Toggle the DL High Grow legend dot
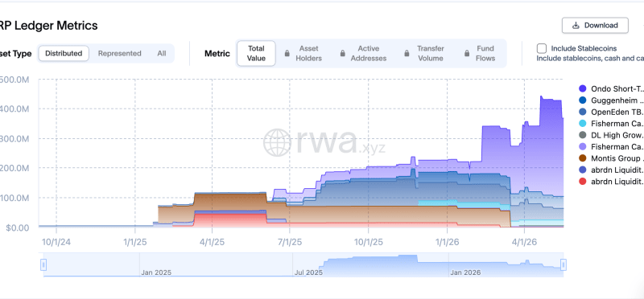This screenshot has width=644, height=299. 582,135
